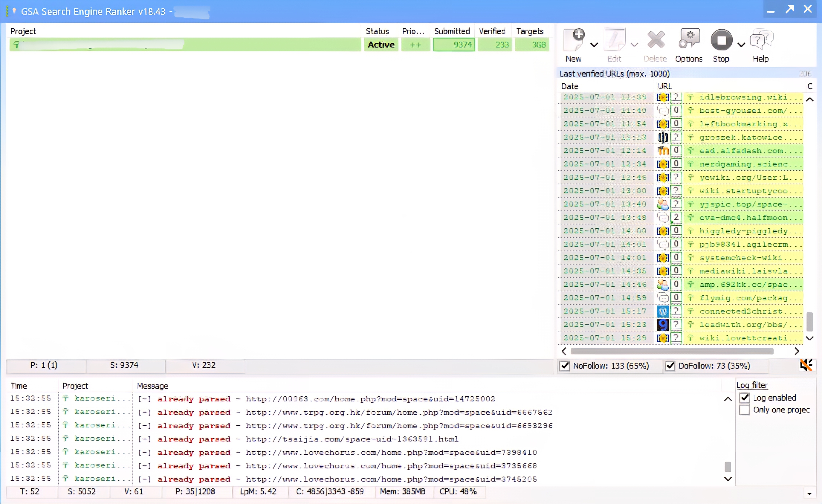Image resolution: width=822 pixels, height=504 pixels.
Task: Click the wiki icon for yewiki.org row
Action: click(x=663, y=177)
